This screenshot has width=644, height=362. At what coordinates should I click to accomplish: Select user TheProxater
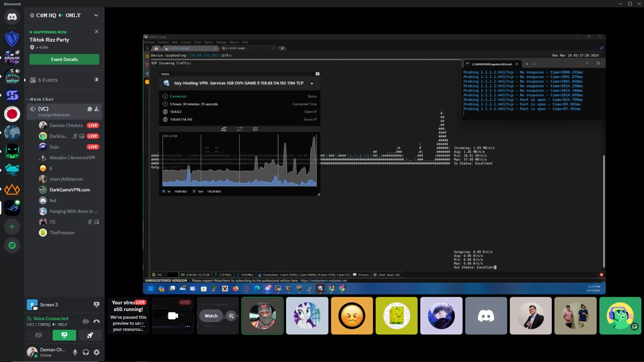[x=68, y=233]
